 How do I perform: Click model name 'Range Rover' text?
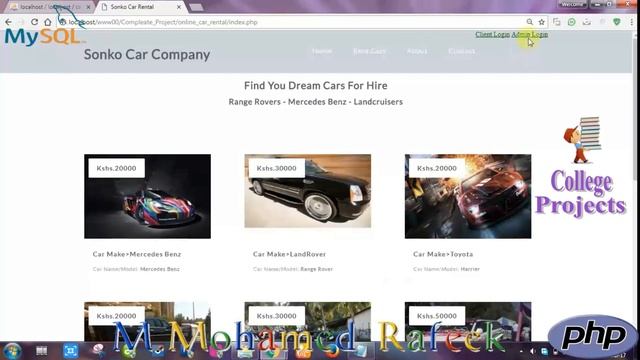[317, 269]
